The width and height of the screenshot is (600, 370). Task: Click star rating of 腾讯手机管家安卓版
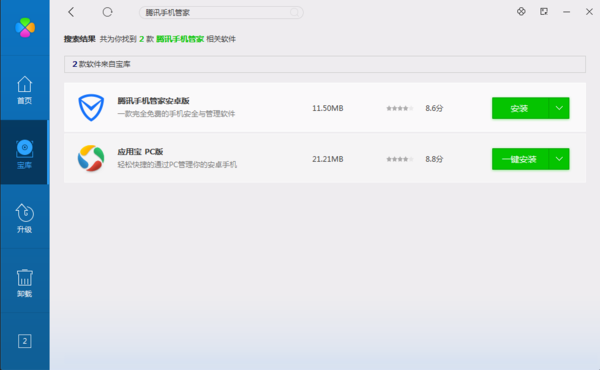pos(400,108)
